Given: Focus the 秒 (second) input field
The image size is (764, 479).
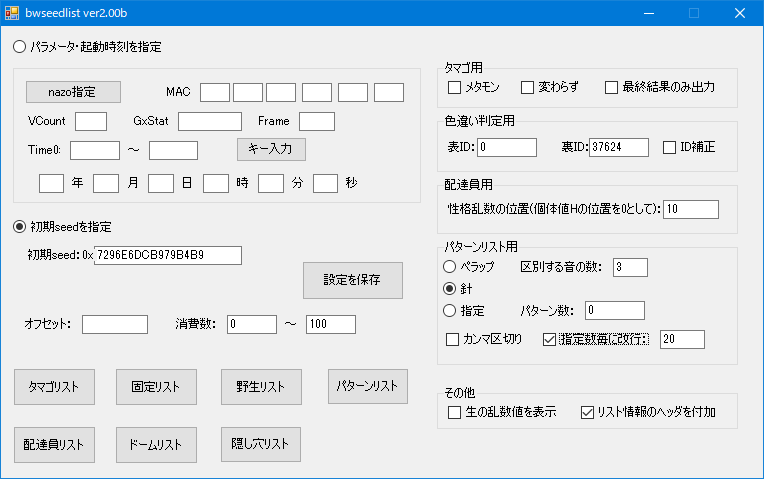Looking at the screenshot, I should coord(325,184).
